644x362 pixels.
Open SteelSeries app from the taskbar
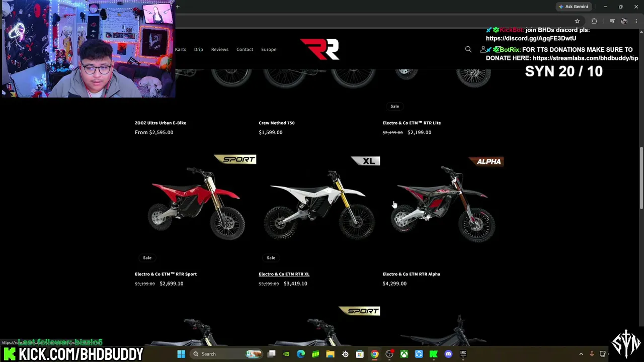click(x=345, y=354)
